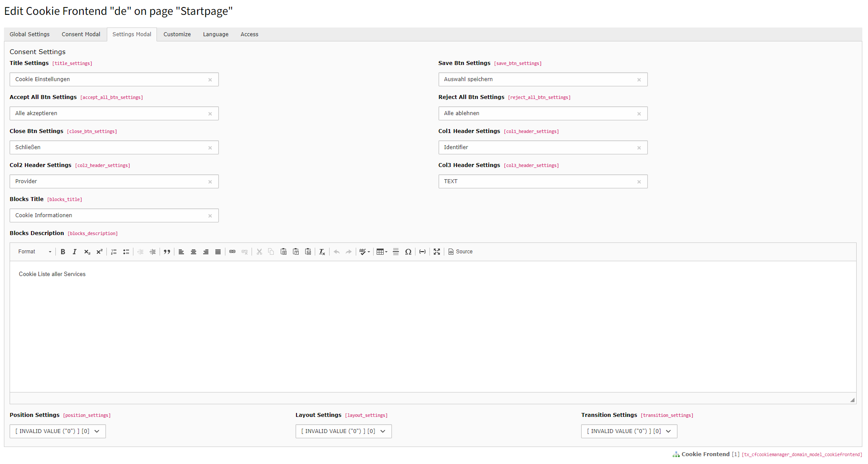Expand the Transition Settings dropdown
Viewport: 868px width, 464px height.
tap(629, 431)
